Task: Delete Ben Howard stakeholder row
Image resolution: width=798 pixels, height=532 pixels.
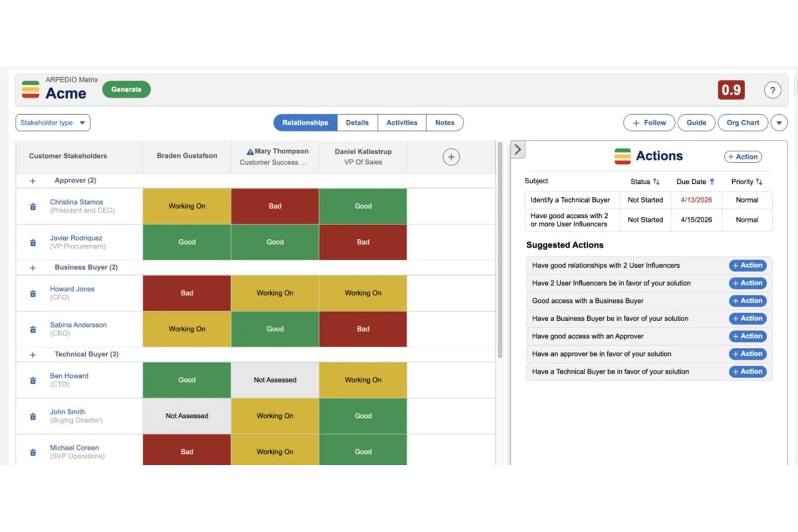Action: [33, 381]
